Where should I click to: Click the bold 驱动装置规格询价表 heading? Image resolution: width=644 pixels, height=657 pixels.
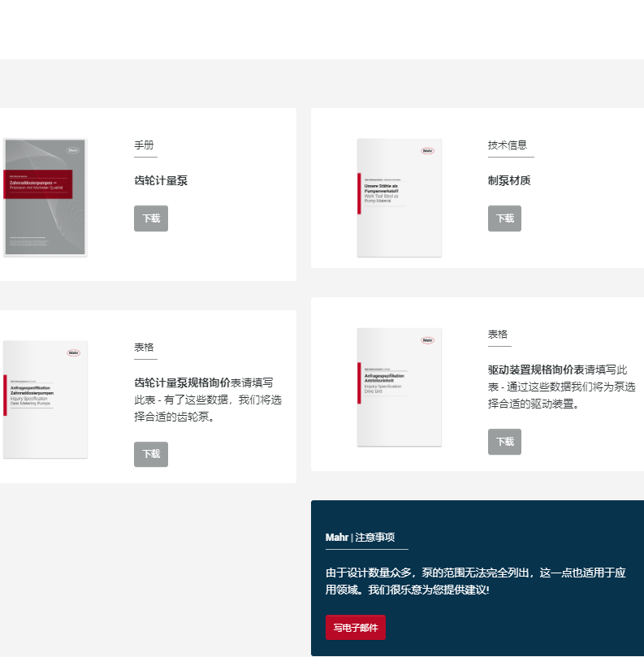click(x=535, y=370)
